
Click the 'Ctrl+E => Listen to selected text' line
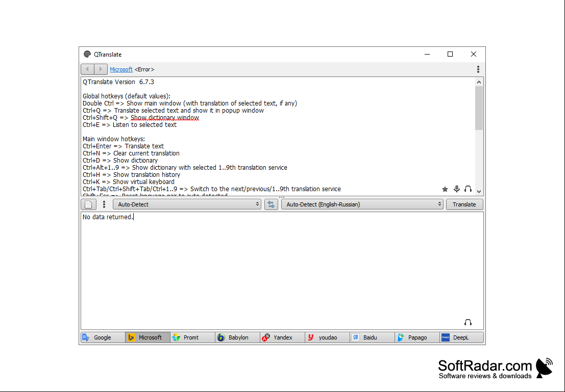pos(130,125)
